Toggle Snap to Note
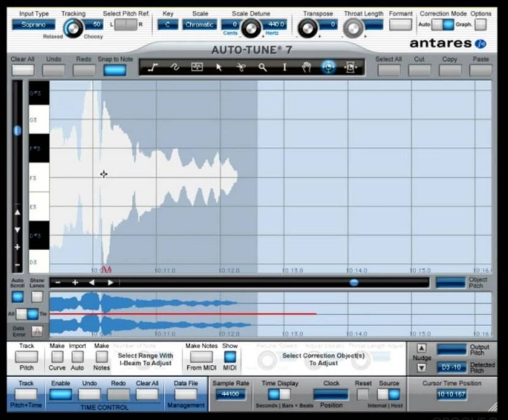508x420 pixels. pyautogui.click(x=115, y=70)
